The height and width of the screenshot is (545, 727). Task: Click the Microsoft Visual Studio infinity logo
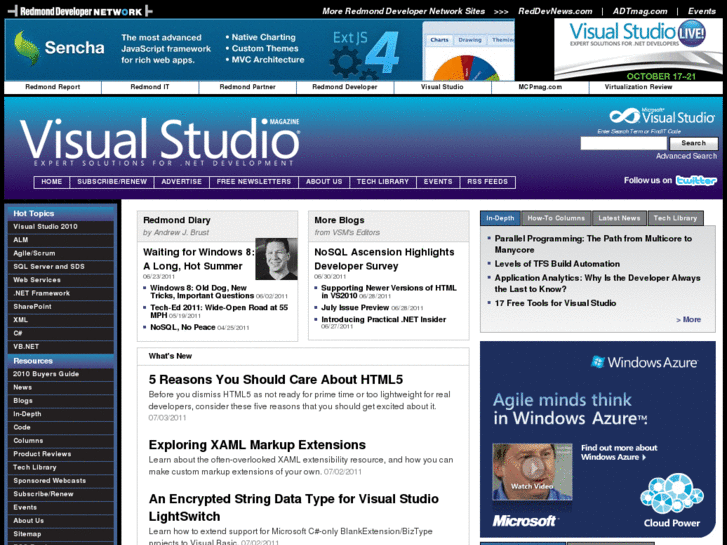[x=662, y=116]
